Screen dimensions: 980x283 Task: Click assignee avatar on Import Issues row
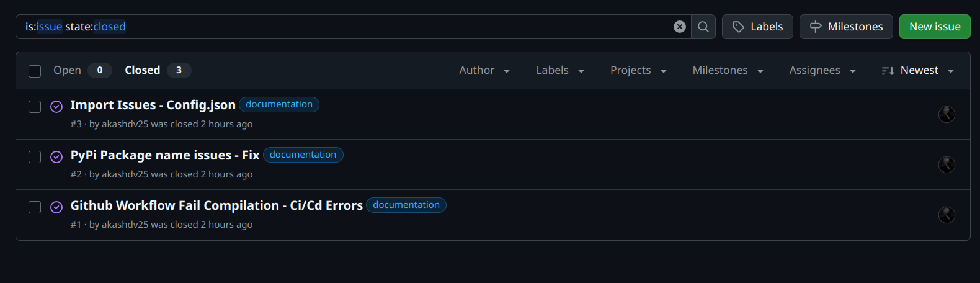click(947, 114)
